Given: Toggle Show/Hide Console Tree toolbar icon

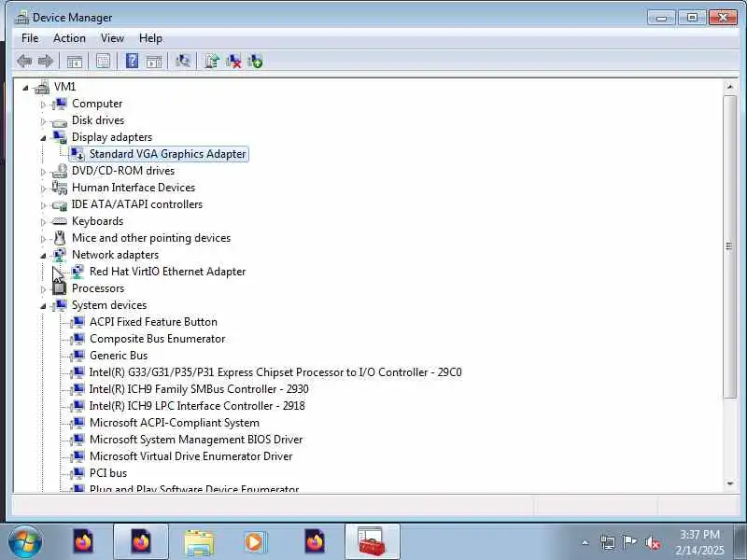Looking at the screenshot, I should [75, 61].
